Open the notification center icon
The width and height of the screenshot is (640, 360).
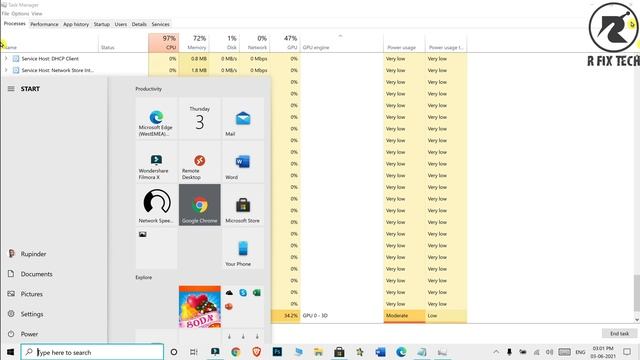point(627,352)
